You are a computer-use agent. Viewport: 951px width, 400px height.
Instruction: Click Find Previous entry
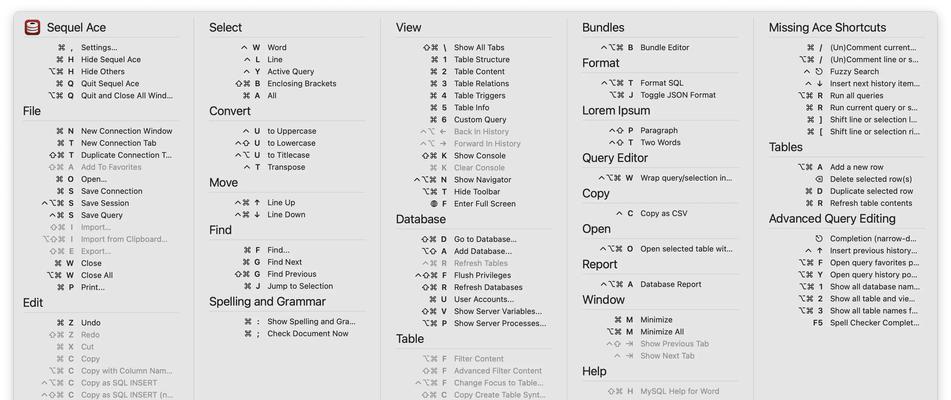pos(292,274)
